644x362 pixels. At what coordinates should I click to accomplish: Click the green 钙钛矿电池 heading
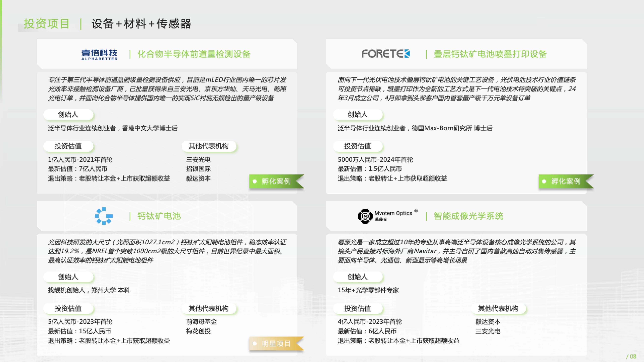click(159, 216)
